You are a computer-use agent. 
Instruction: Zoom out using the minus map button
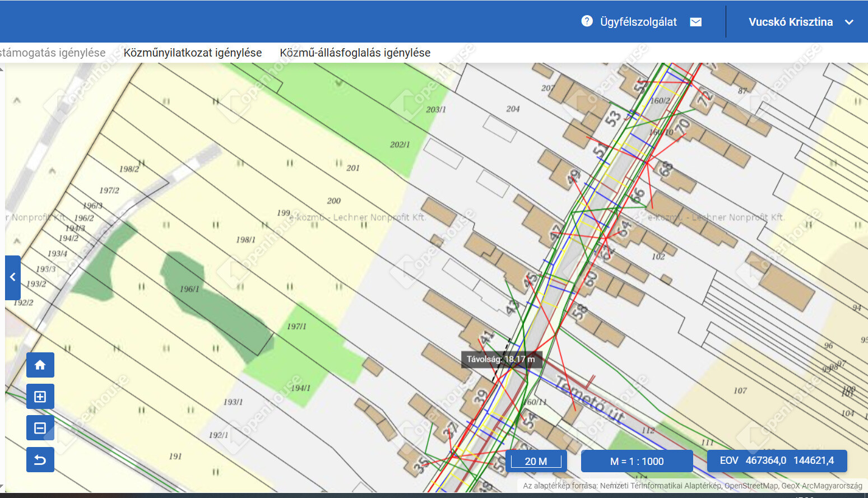point(40,429)
